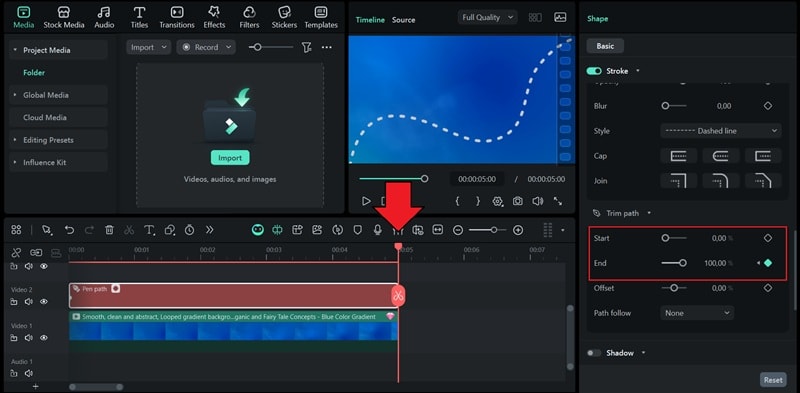Select the Text tool in timeline toolbar
The height and width of the screenshot is (393, 800).
tap(149, 230)
